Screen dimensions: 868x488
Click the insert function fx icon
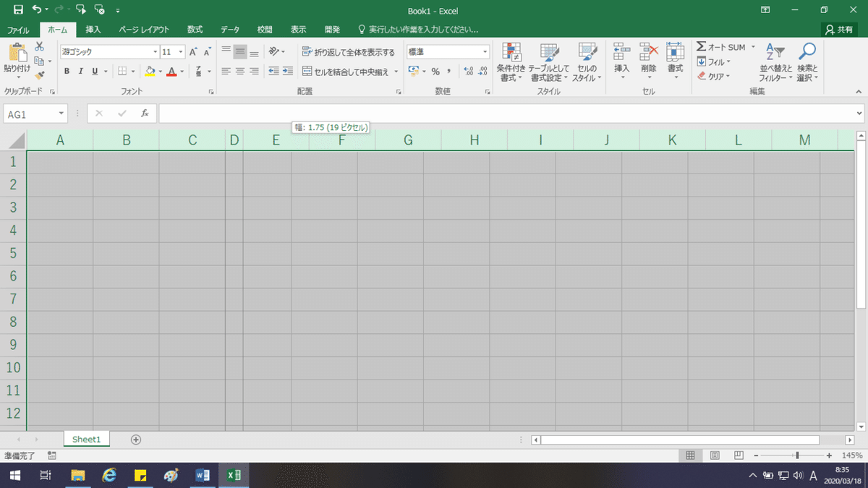click(145, 114)
